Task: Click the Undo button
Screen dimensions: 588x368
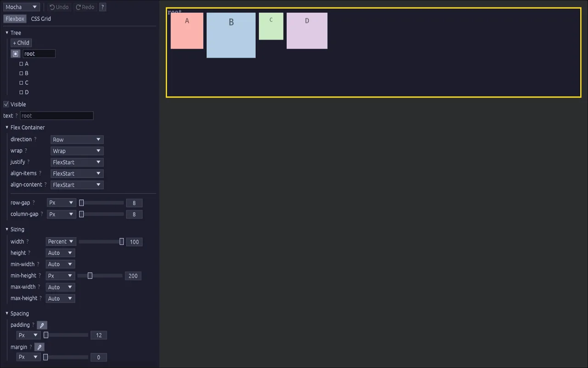Action: [x=59, y=7]
